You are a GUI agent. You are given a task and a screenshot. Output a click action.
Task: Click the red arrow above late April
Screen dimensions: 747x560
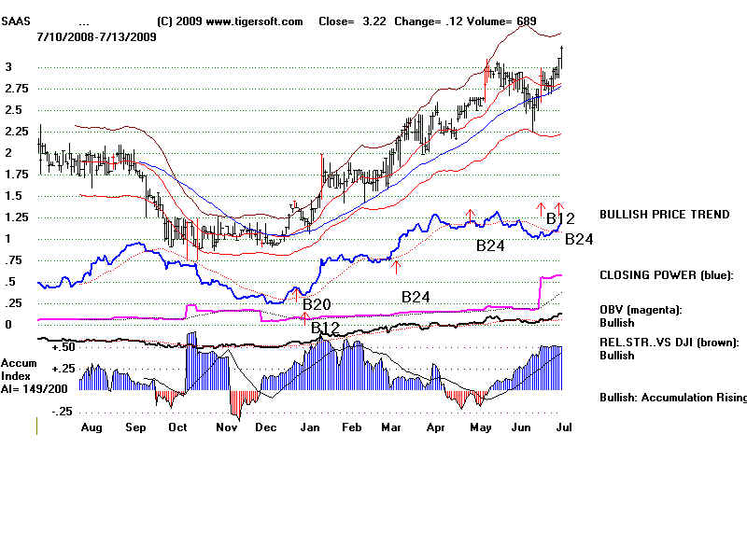click(471, 215)
